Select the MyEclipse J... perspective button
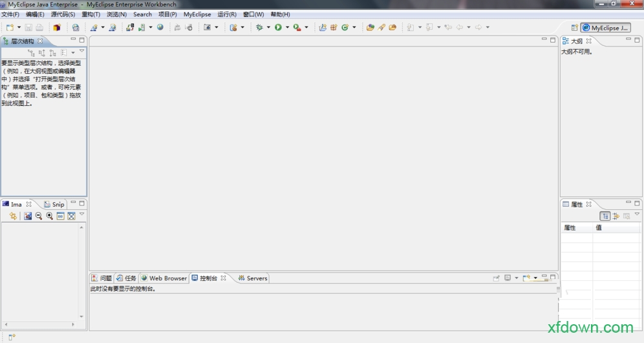This screenshot has width=644, height=343. pyautogui.click(x=605, y=28)
